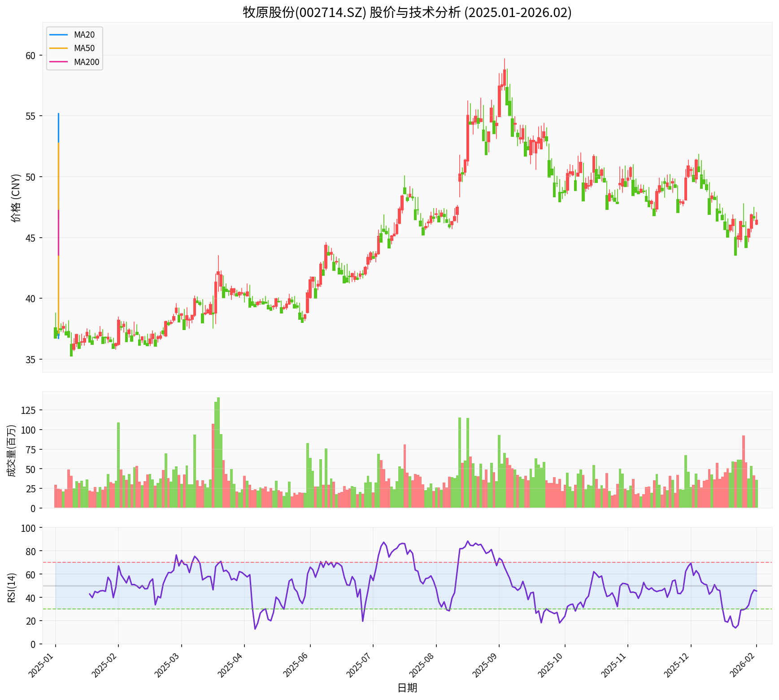The image size is (779, 700).
Task: Click the MA50 orange line sample in legend
Action: pos(59,48)
